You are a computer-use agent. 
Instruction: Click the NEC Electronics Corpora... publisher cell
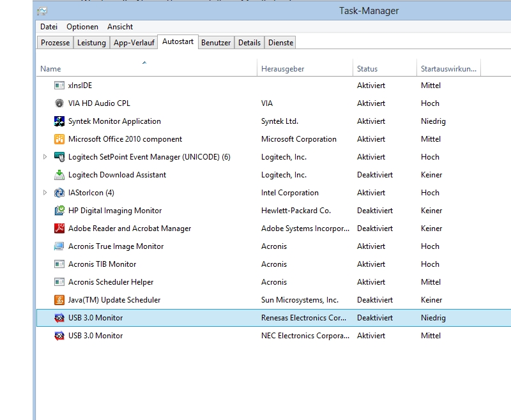305,336
